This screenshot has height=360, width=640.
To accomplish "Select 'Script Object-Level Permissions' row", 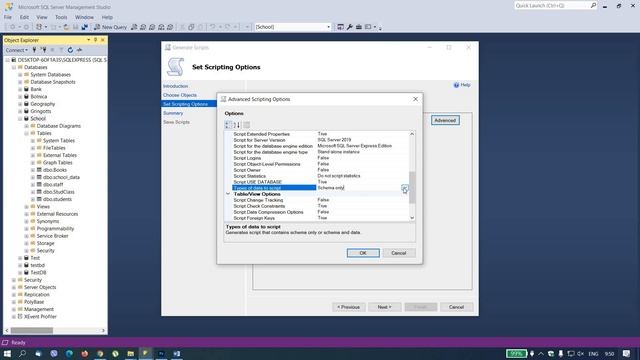I will (x=320, y=164).
